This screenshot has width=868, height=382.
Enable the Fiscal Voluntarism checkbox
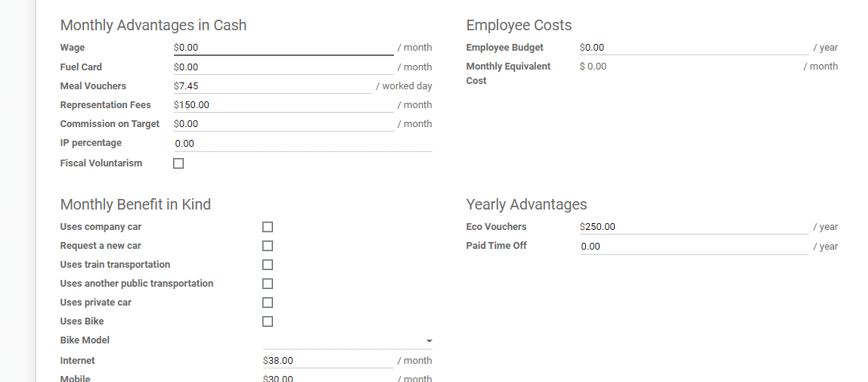coord(178,163)
